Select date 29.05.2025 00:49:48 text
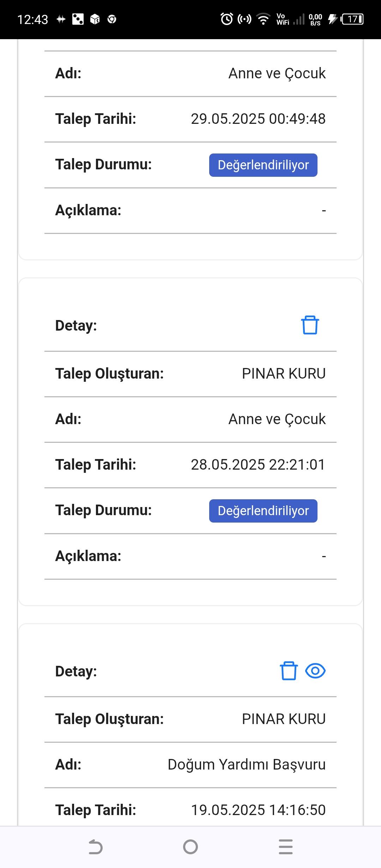 click(258, 119)
